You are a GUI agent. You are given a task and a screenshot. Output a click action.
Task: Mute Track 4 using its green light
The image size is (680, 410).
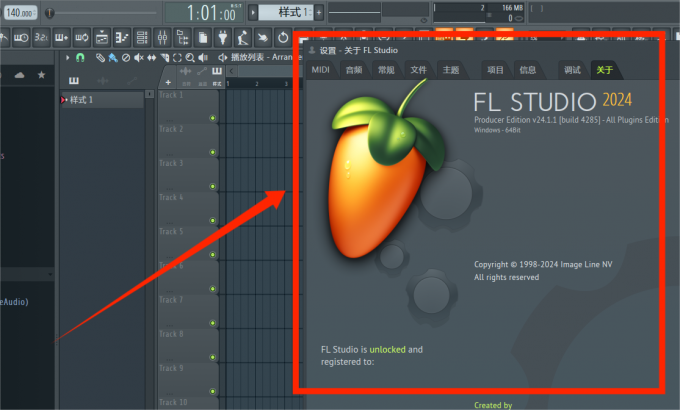coord(212,220)
